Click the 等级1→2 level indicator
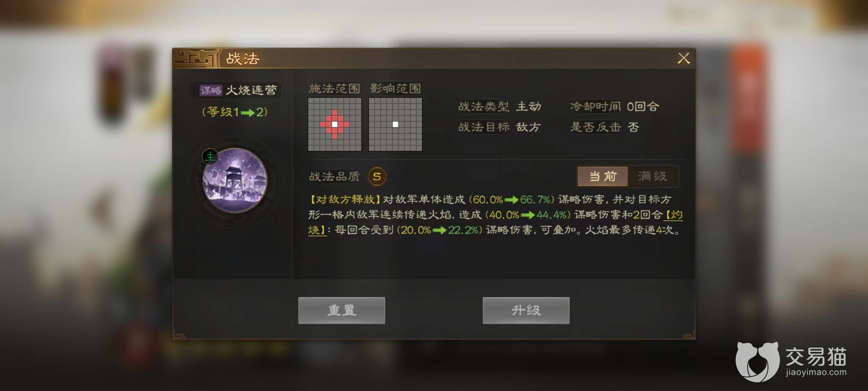 [x=235, y=112]
